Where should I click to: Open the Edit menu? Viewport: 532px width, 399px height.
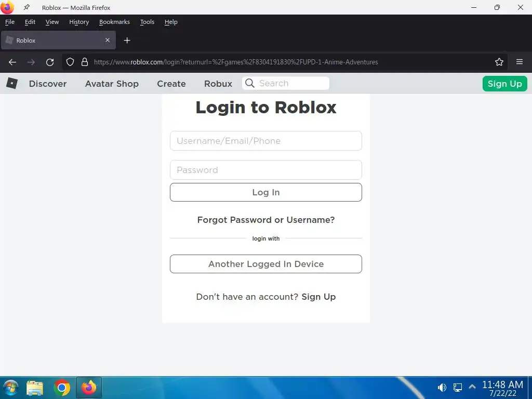pos(30,22)
